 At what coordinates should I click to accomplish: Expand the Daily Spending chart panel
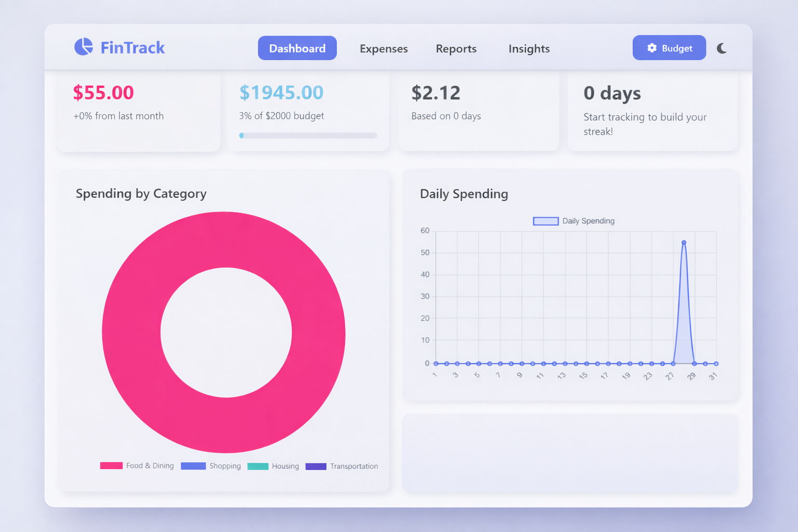click(570, 283)
